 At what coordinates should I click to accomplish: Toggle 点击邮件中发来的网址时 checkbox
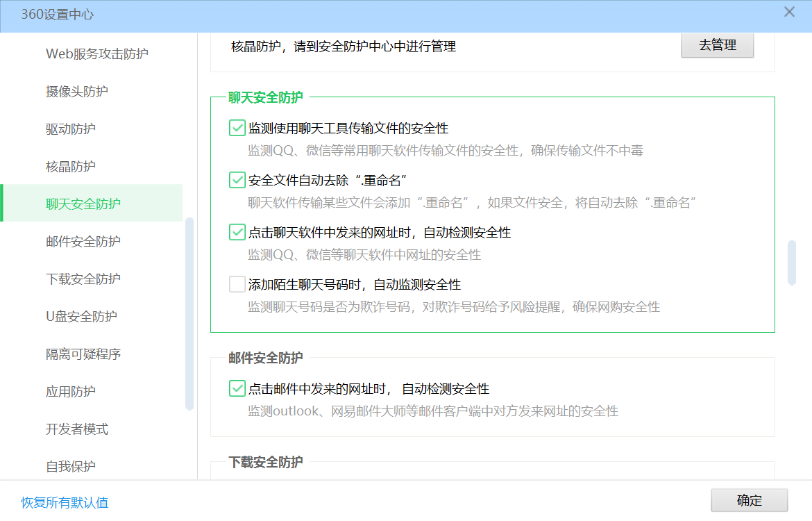[x=237, y=388]
